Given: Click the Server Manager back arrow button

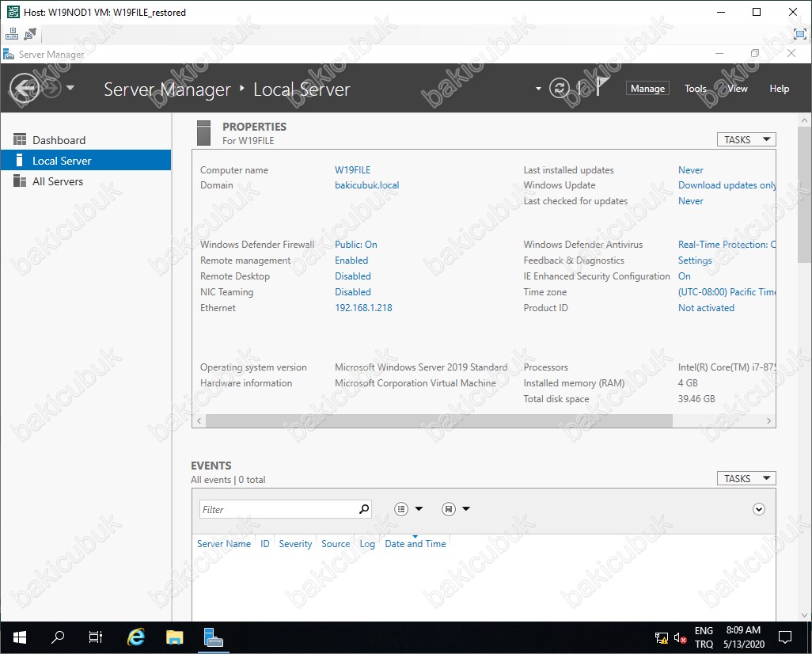Looking at the screenshot, I should coord(24,88).
